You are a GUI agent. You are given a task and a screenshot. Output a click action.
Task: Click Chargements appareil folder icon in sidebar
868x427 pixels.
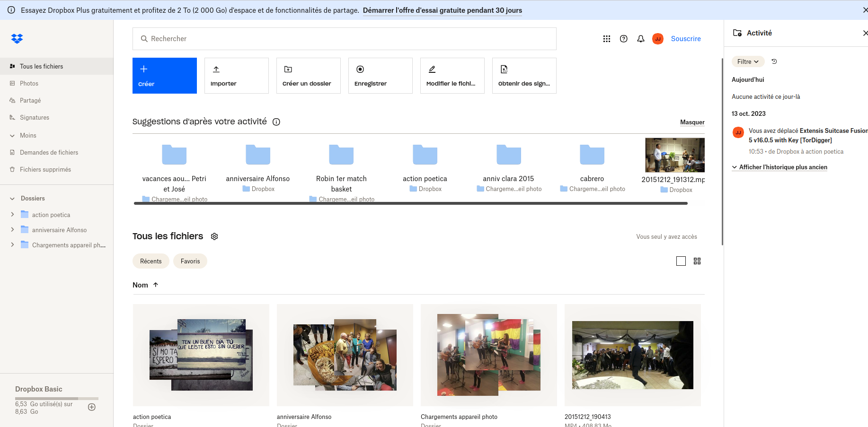(25, 245)
